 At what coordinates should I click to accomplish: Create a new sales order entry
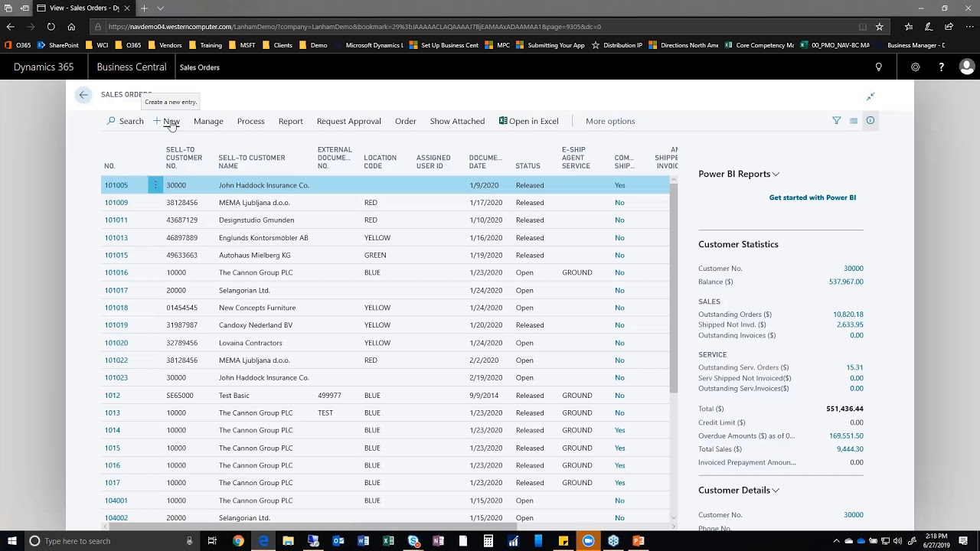coord(166,121)
